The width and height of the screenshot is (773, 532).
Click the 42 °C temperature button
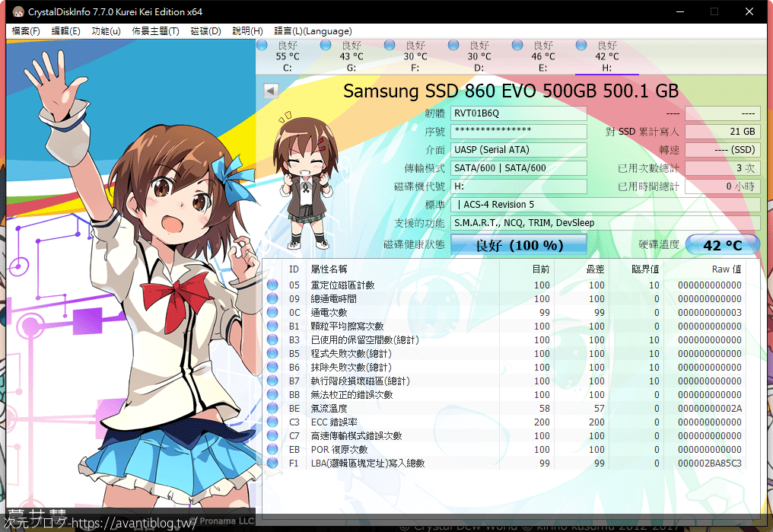tap(722, 245)
